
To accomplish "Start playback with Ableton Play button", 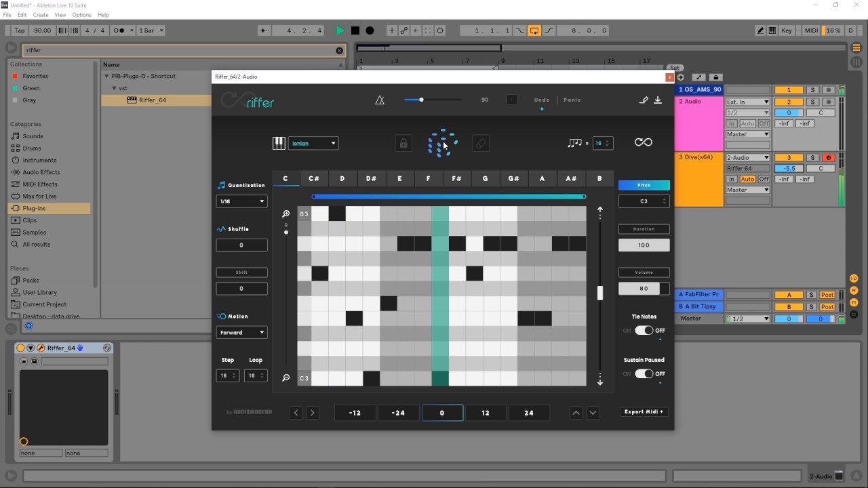I will [340, 30].
